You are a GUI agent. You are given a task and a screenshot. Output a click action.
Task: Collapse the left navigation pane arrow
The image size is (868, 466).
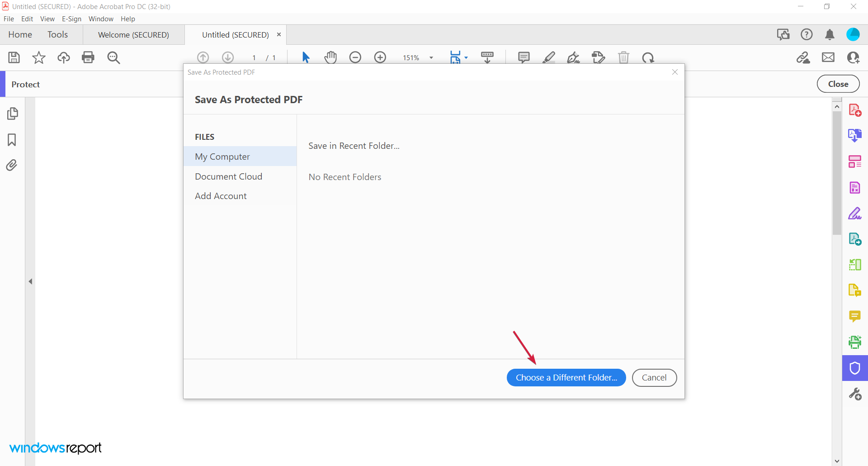point(31,281)
